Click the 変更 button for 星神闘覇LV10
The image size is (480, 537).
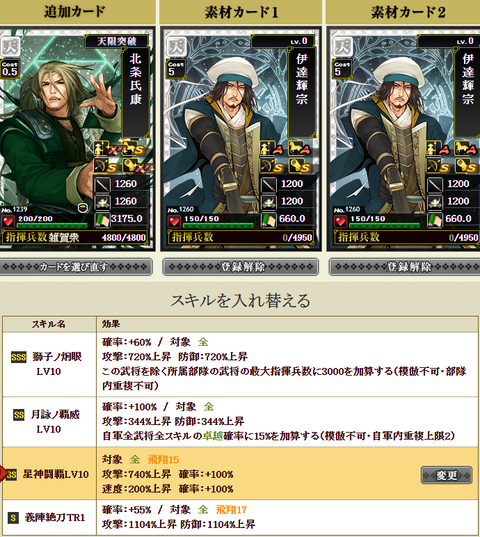446,475
